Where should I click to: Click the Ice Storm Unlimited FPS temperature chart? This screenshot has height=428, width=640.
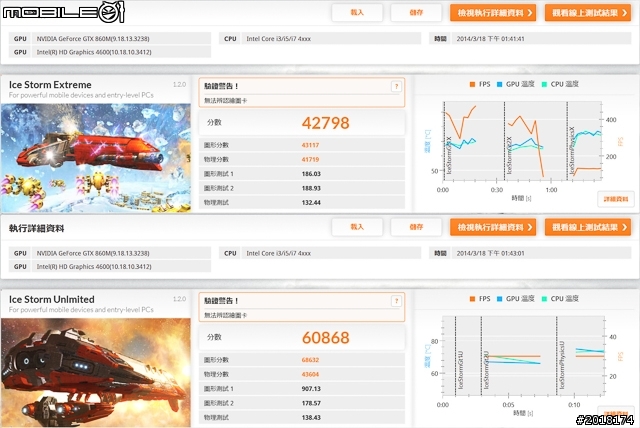pos(523,356)
